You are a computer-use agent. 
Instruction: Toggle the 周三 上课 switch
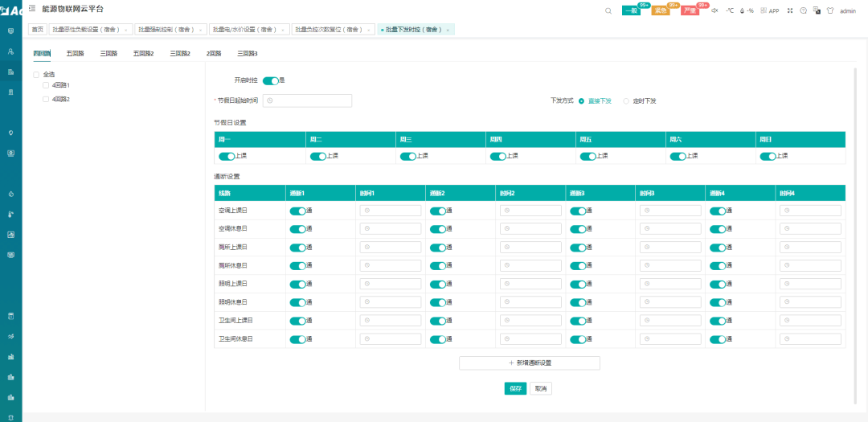point(407,157)
